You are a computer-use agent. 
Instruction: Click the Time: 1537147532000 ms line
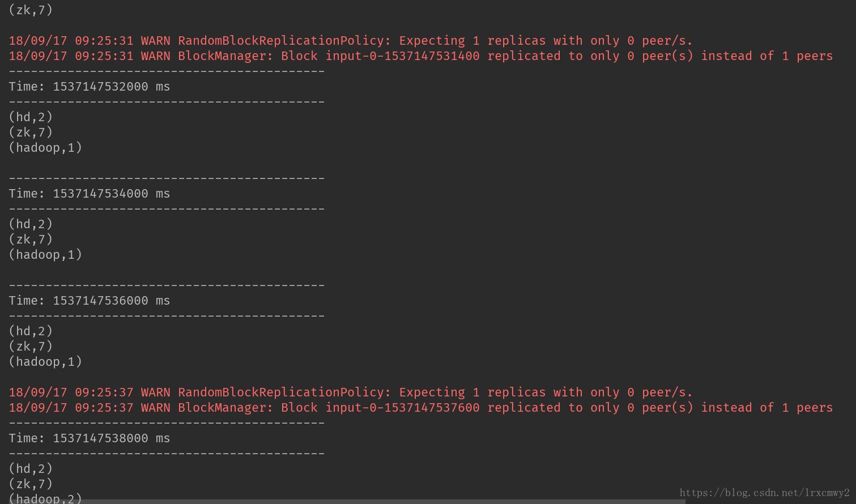coord(89,87)
